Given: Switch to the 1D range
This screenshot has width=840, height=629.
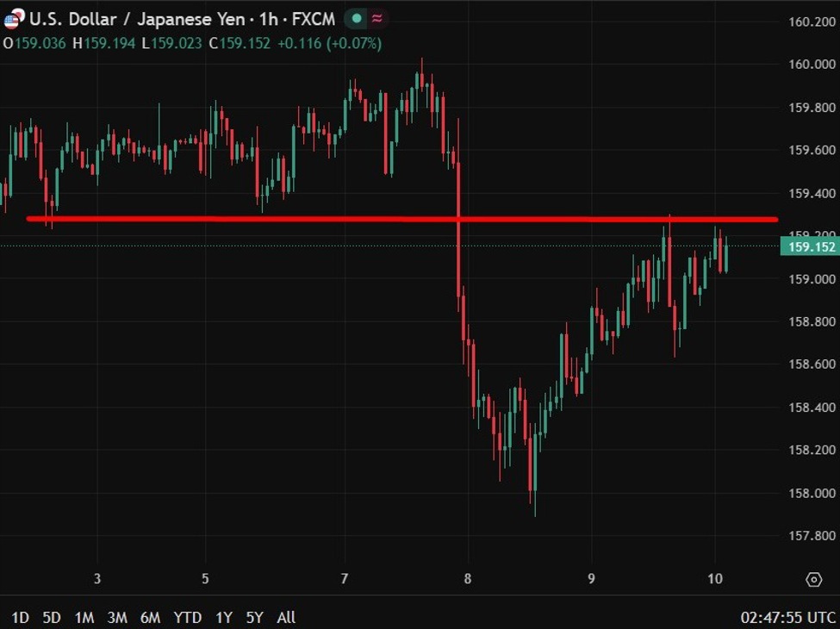Looking at the screenshot, I should click(x=19, y=618).
